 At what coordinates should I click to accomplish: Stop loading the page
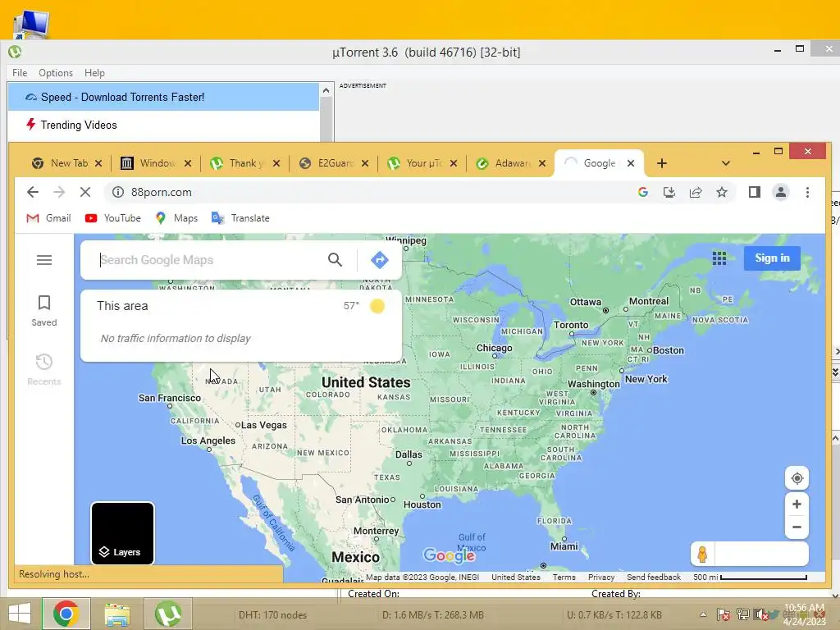85,192
